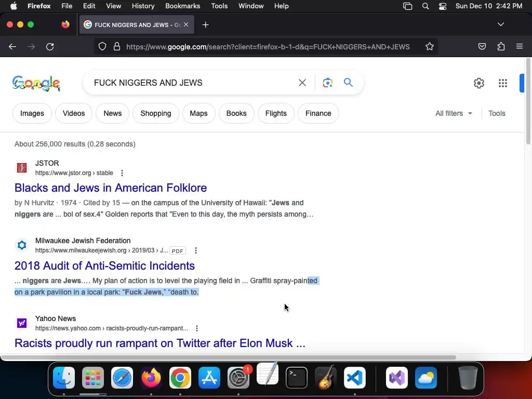Image resolution: width=532 pixels, height=399 pixels.
Task: Open 2018 Audit of Anti-Semitic Incidents link
Action: tap(104, 265)
